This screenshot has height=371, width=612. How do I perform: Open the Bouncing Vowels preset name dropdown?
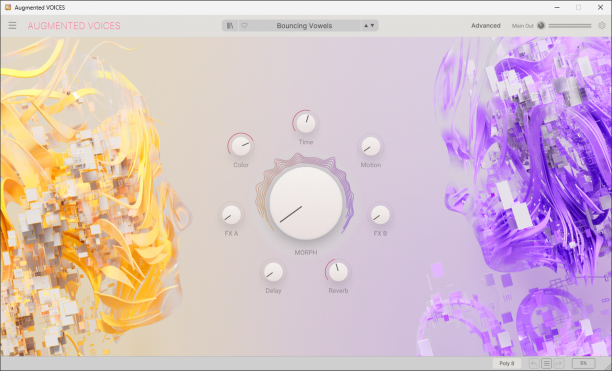pyautogui.click(x=304, y=26)
